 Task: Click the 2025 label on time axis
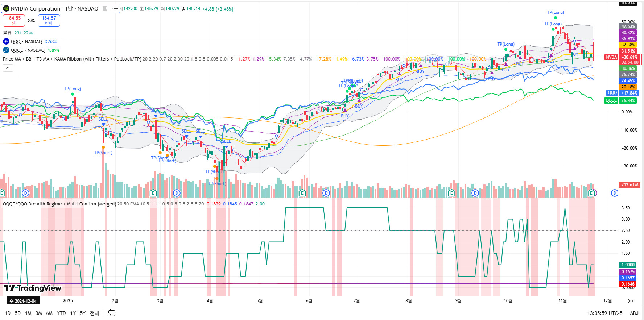(68, 301)
